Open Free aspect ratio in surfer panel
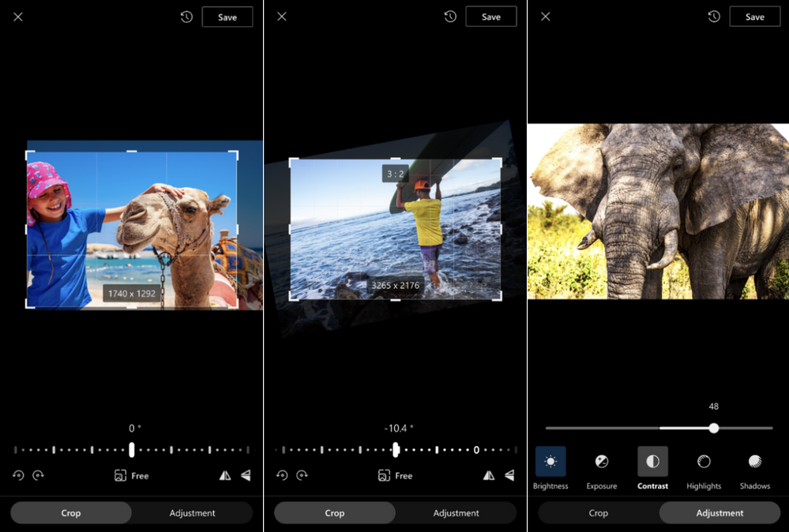This screenshot has width=789, height=532. click(x=396, y=476)
